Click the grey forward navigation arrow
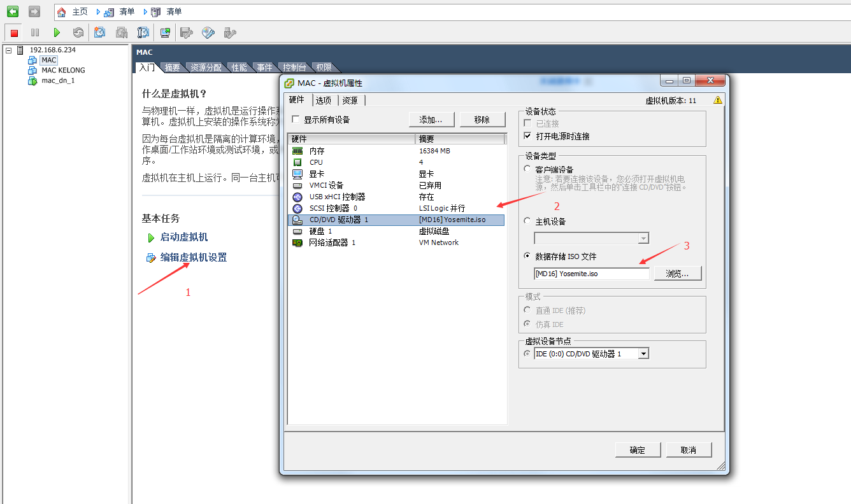 [34, 11]
